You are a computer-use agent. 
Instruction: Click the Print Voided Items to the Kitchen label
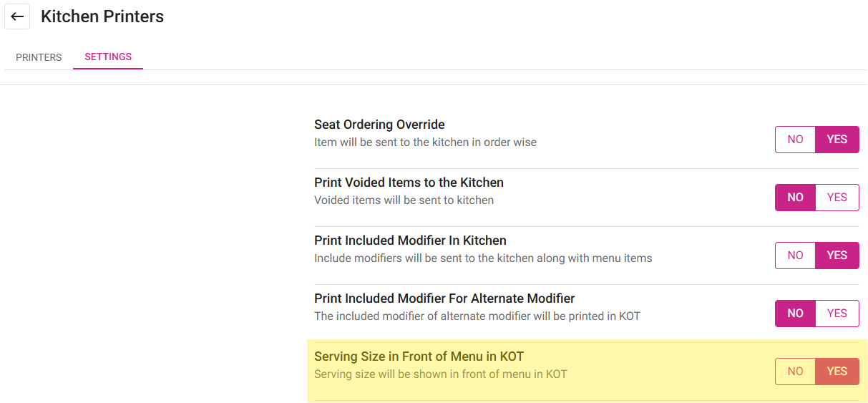409,183
